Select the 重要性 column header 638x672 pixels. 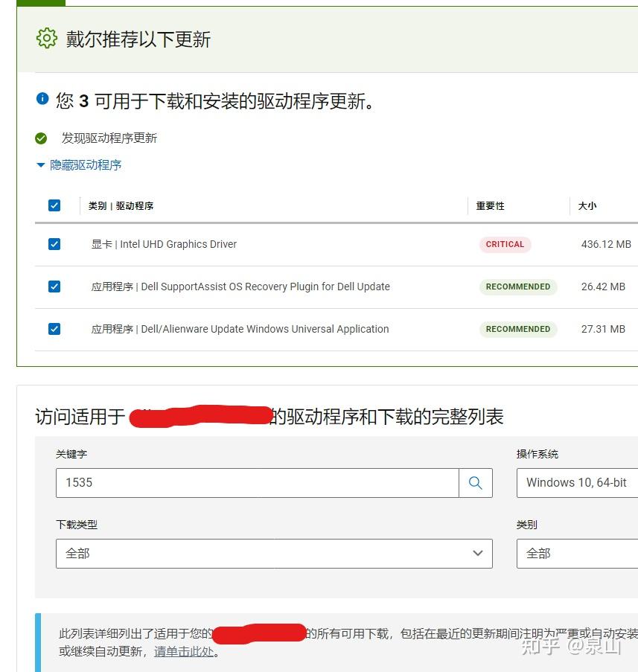click(x=488, y=205)
